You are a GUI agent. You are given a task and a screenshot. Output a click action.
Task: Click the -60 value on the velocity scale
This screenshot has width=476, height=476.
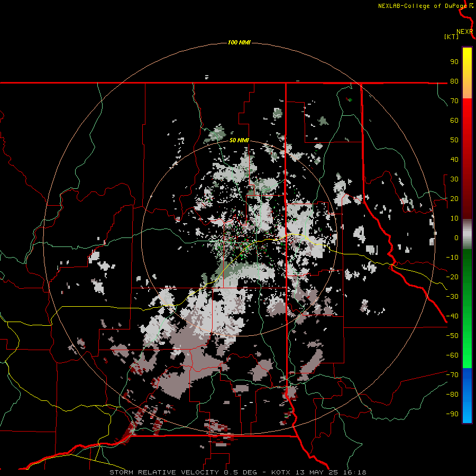click(x=452, y=355)
